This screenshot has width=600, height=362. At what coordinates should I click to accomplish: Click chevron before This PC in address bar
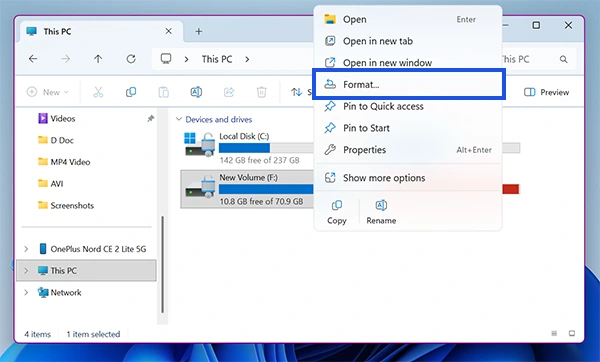point(186,59)
